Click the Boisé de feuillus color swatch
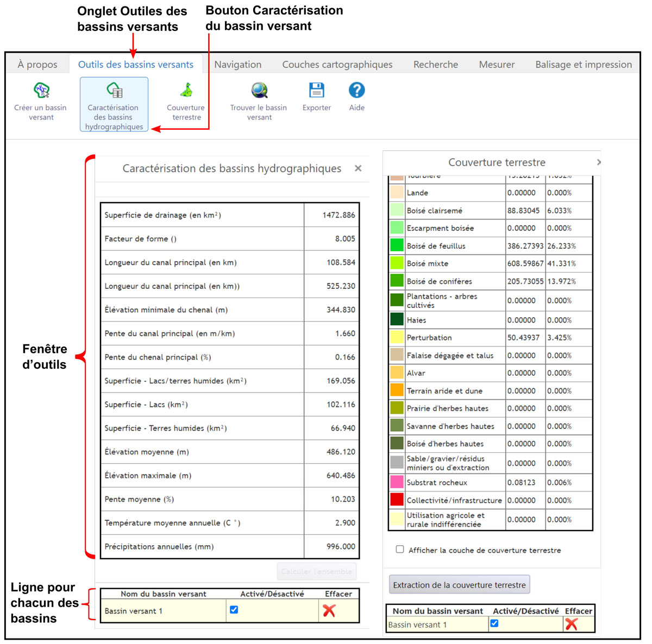 point(397,245)
